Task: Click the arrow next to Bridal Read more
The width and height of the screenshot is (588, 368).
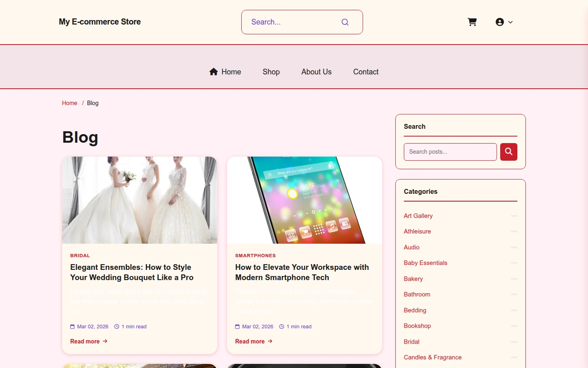Action: coord(105,341)
